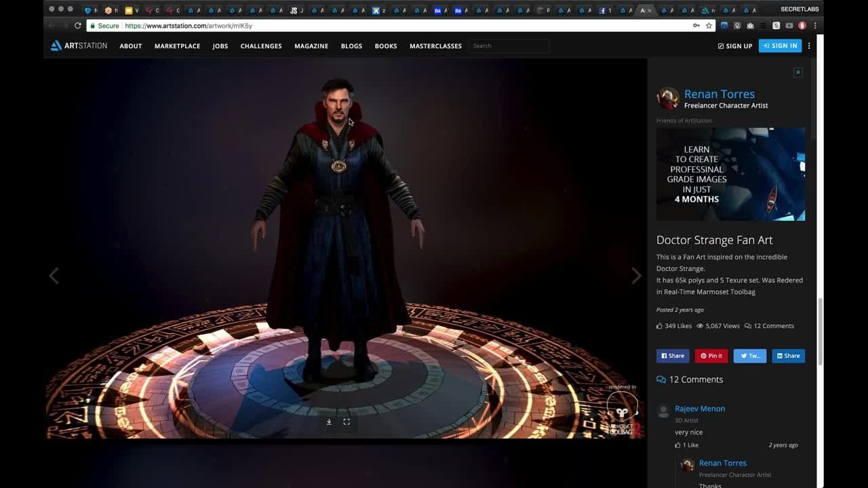Click the blue SIGN IN button
Screen dimensions: 868x488
pos(780,45)
